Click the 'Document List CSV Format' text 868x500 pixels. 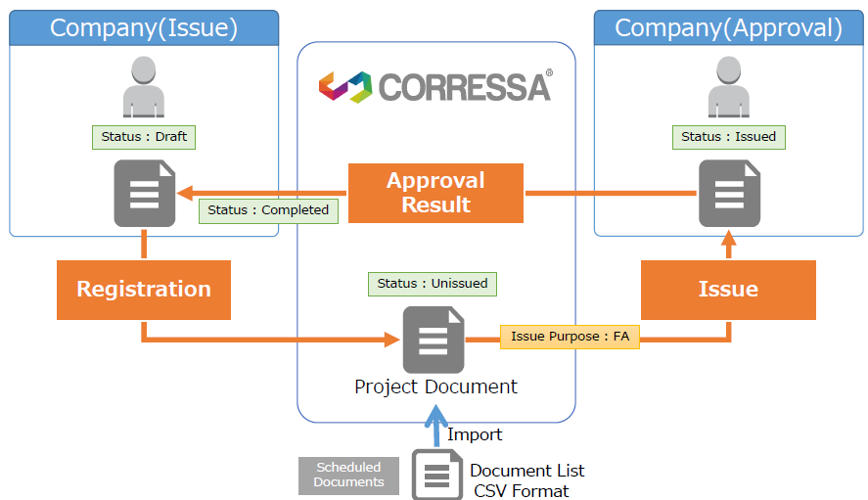526,480
